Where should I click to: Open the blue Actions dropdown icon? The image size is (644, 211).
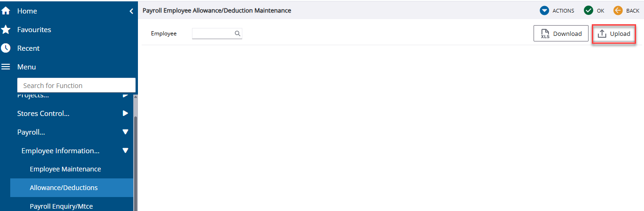[544, 10]
